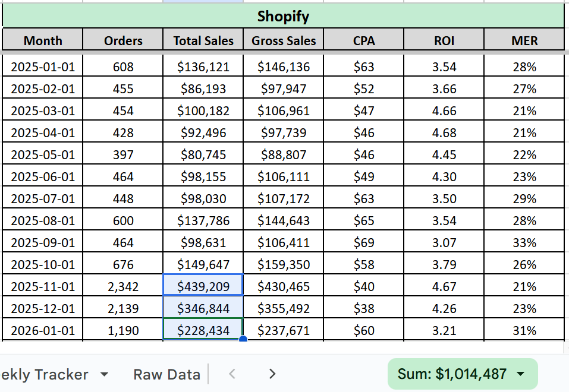
Task: Click the Month column header cell
Action: 43,40
